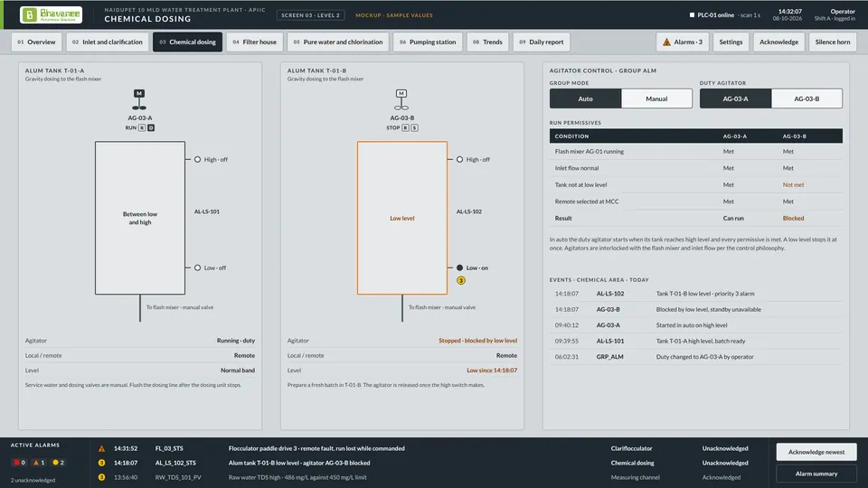
Task: Click the D badge under AG-03-A
Action: tap(151, 127)
